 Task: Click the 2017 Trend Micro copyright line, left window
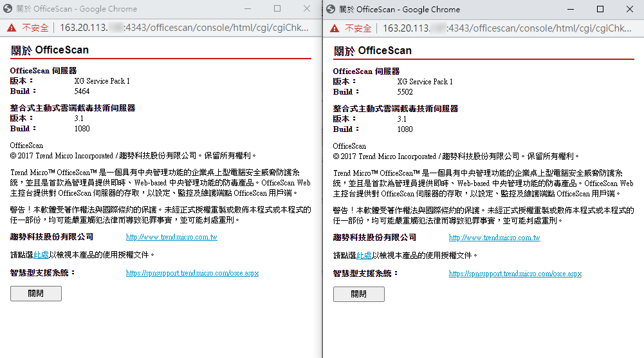[133, 156]
